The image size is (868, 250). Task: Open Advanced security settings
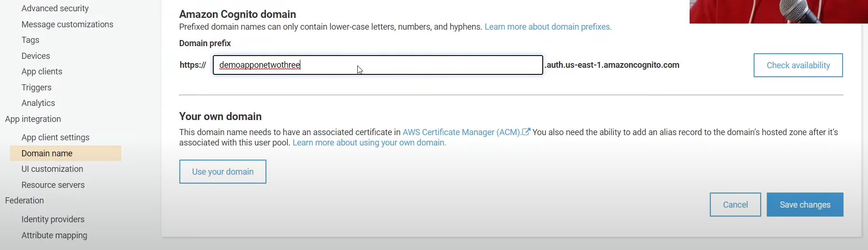(x=55, y=8)
